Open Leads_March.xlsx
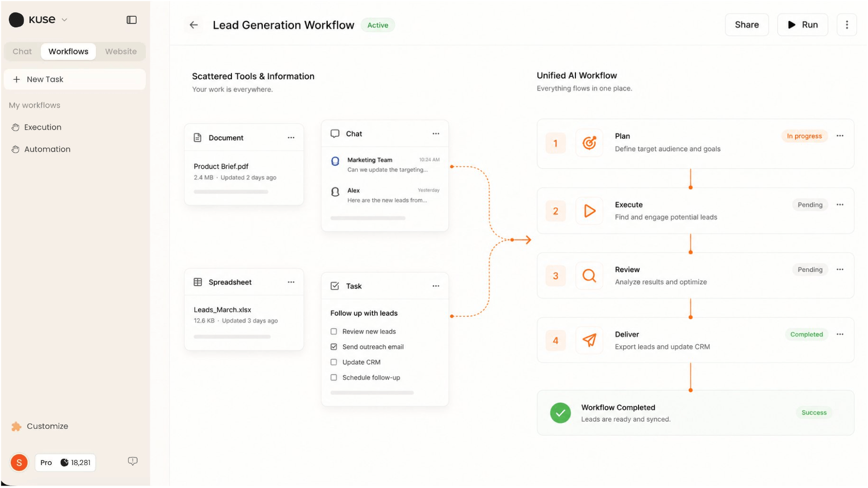Screen dimensions: 868x488 (223, 310)
